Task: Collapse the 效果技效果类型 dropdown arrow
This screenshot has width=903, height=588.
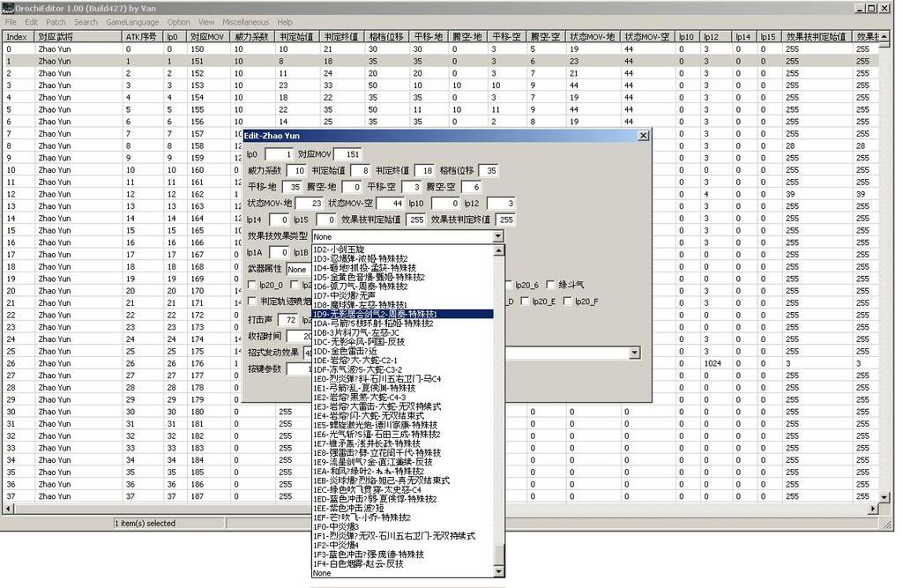Action: (x=498, y=236)
